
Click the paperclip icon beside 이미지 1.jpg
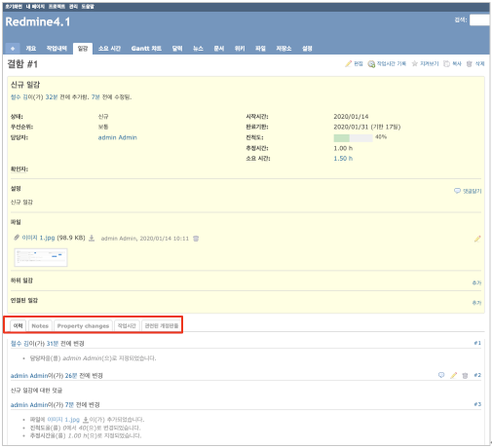[17, 238]
